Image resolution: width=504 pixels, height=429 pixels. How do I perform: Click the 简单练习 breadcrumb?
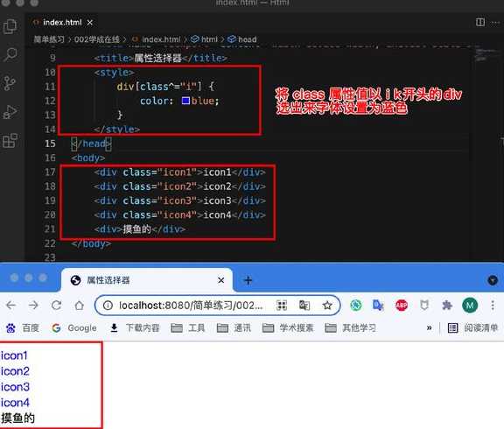pos(49,39)
